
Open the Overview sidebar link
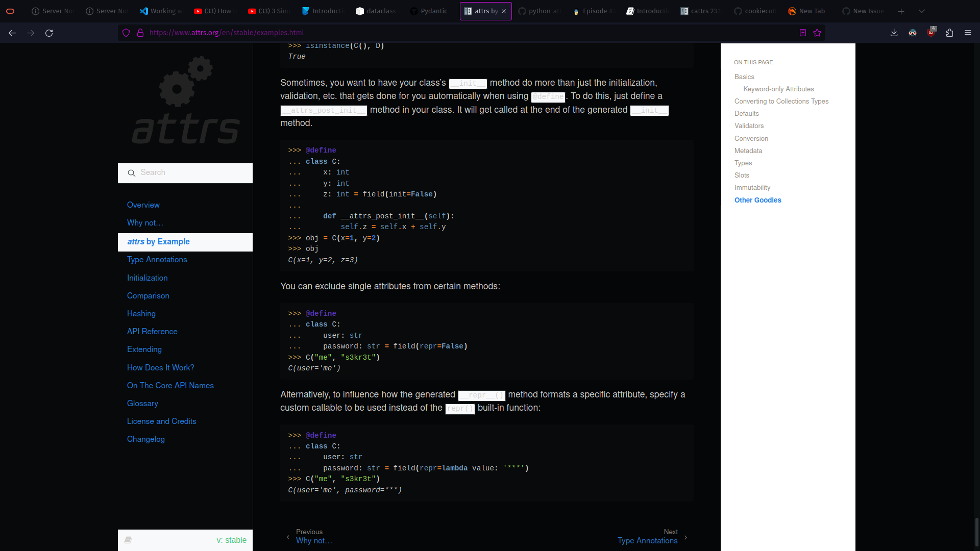coord(143,205)
